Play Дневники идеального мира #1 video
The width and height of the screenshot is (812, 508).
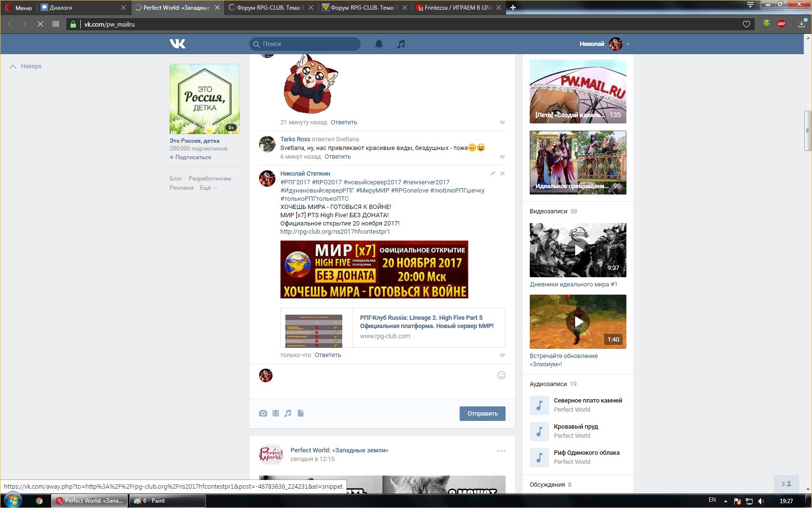pos(578,250)
